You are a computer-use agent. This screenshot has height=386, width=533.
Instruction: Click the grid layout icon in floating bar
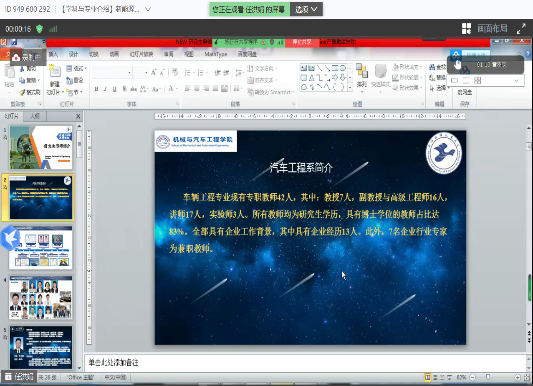pos(478,81)
